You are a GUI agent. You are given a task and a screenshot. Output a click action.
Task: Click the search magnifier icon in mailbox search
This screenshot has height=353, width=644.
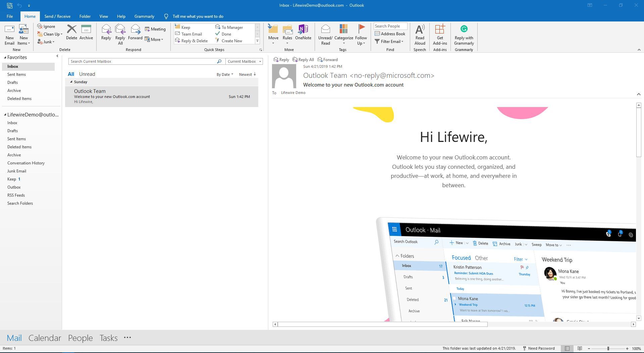[x=219, y=61]
